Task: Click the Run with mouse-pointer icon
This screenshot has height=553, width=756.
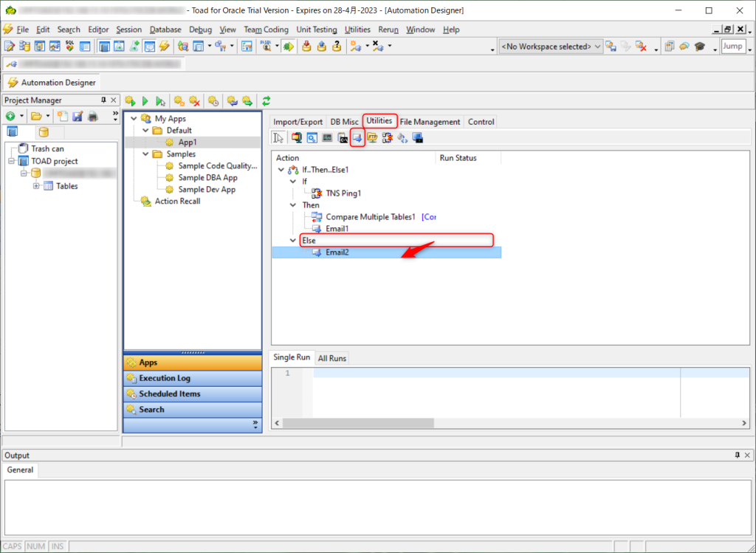Action: click(160, 101)
